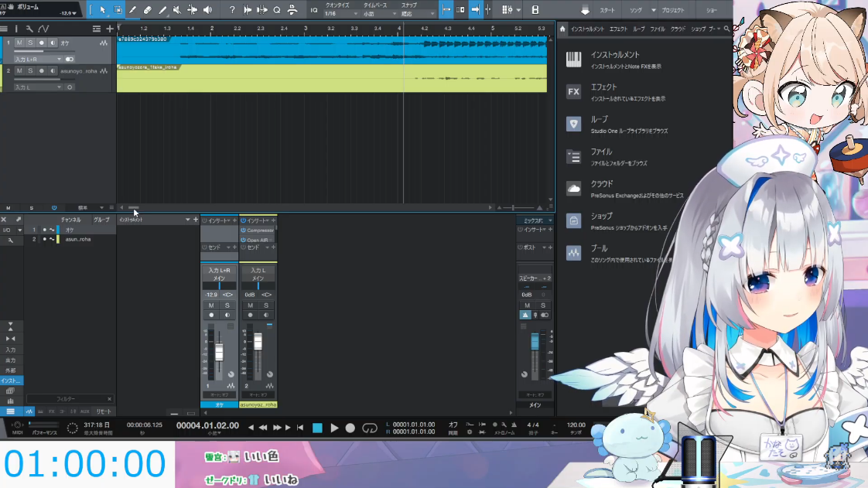Open the スナップ dropdown
The image size is (868, 488).
[x=418, y=13]
